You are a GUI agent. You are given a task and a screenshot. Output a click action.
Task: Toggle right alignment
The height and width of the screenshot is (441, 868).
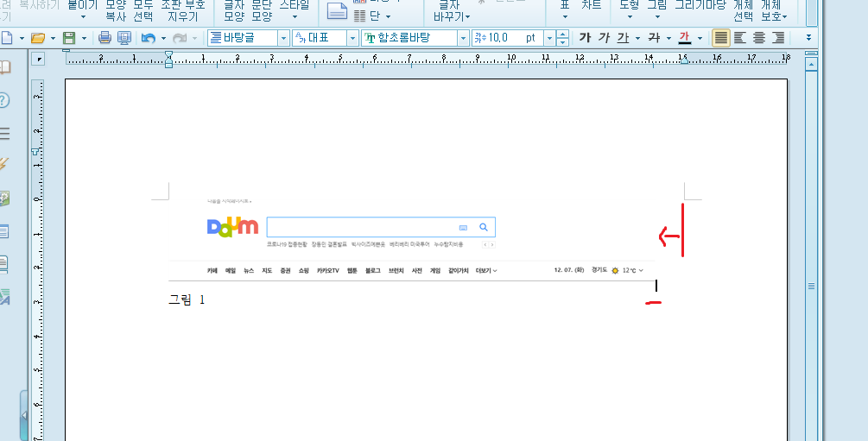tap(779, 38)
